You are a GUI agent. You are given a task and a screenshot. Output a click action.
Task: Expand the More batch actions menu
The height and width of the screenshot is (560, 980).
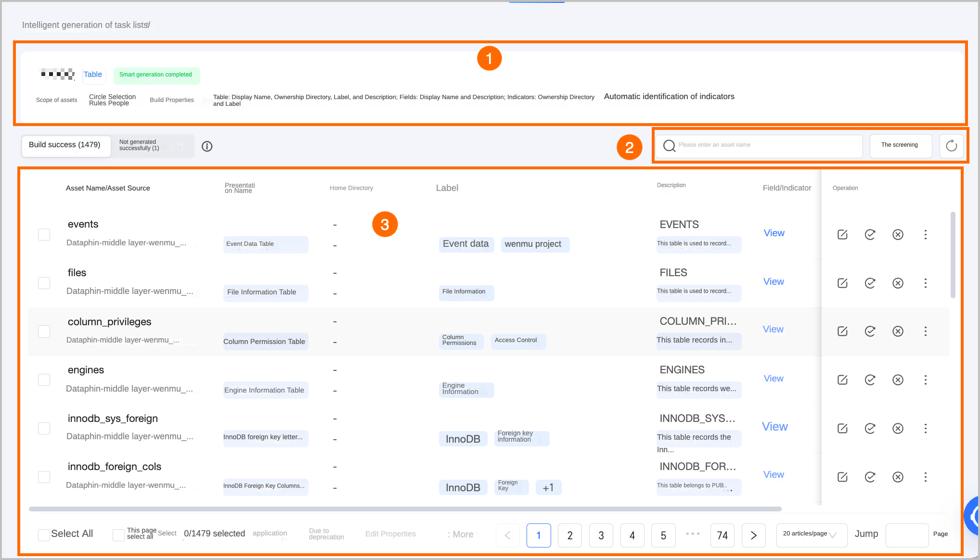460,534
